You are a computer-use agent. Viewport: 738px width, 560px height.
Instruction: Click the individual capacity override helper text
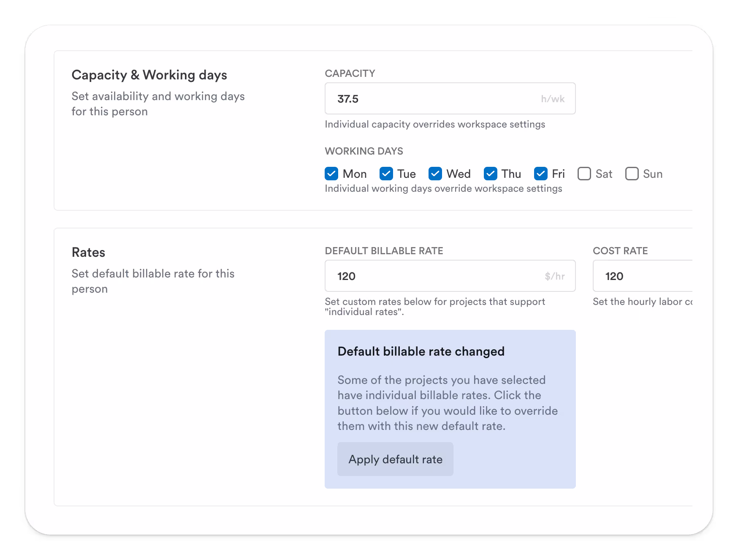[435, 124]
